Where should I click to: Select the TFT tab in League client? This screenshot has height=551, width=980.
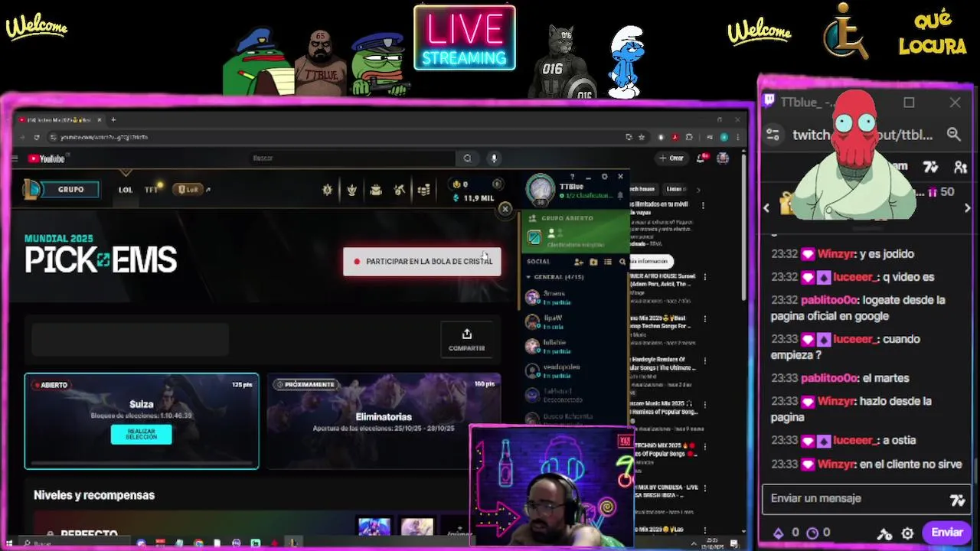pyautogui.click(x=152, y=190)
